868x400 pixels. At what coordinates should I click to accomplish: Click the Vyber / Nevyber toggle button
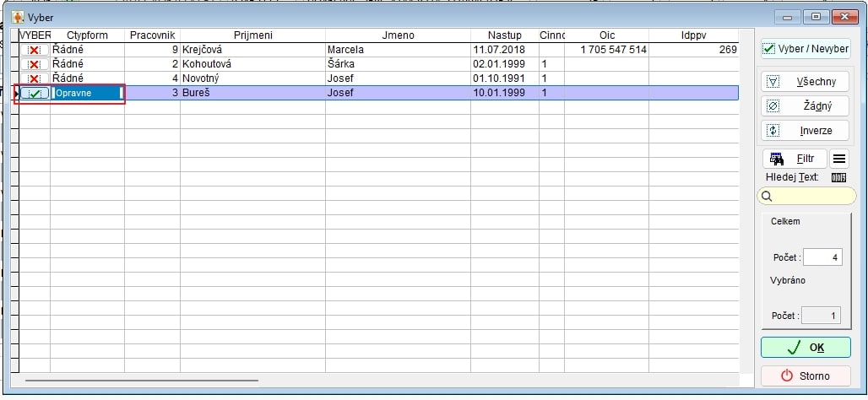805,49
